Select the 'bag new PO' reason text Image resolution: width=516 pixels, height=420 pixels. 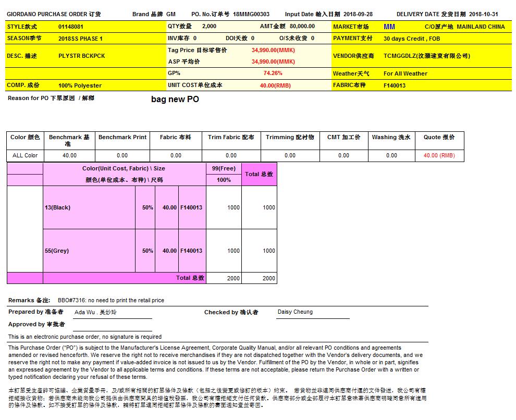(x=175, y=99)
